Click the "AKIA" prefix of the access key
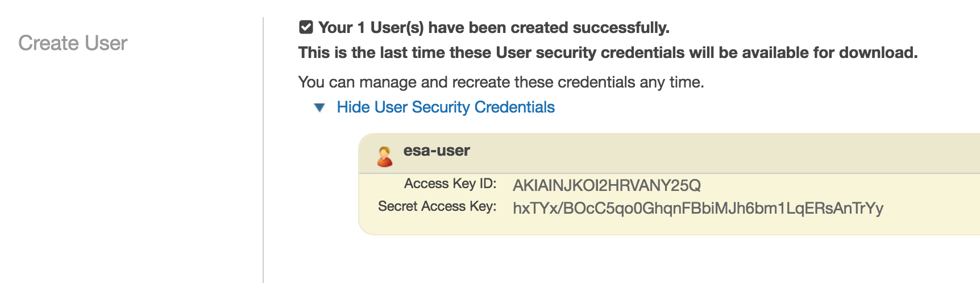The width and height of the screenshot is (980, 283). [530, 185]
